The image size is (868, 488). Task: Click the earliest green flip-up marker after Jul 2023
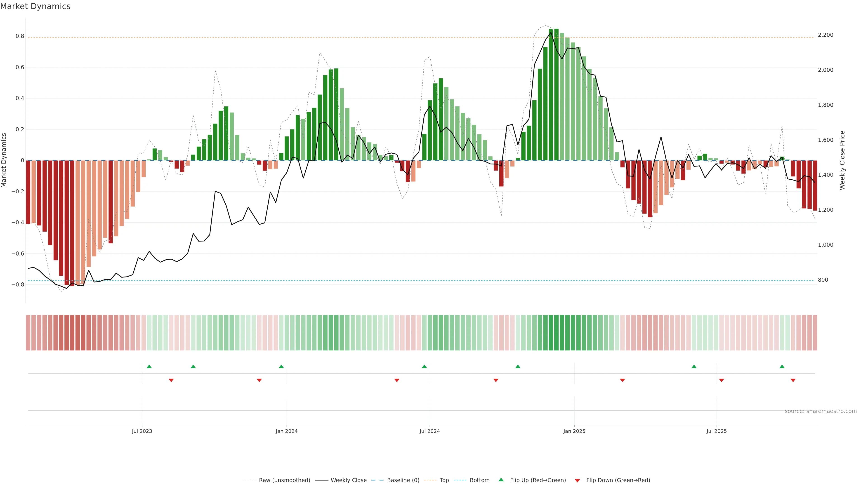(x=149, y=366)
